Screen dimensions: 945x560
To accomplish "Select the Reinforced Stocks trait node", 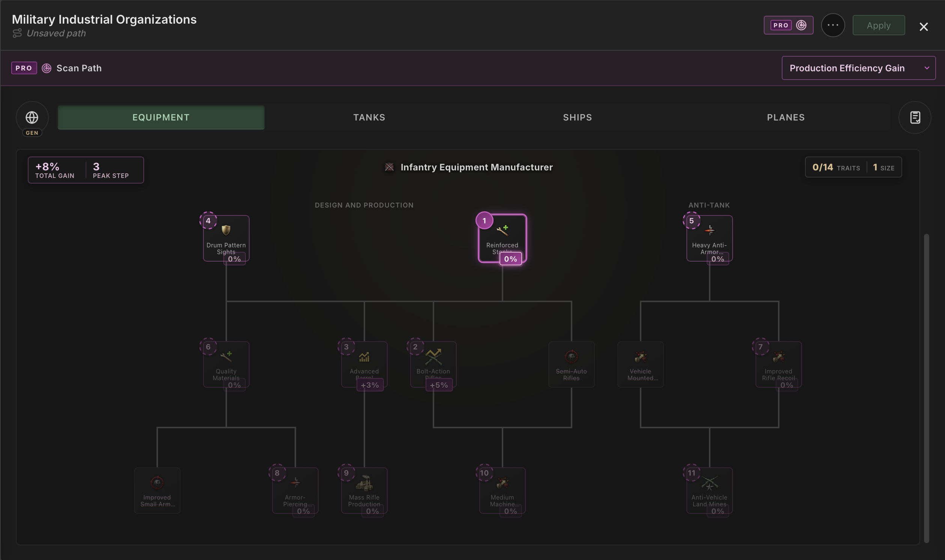I will [x=502, y=238].
